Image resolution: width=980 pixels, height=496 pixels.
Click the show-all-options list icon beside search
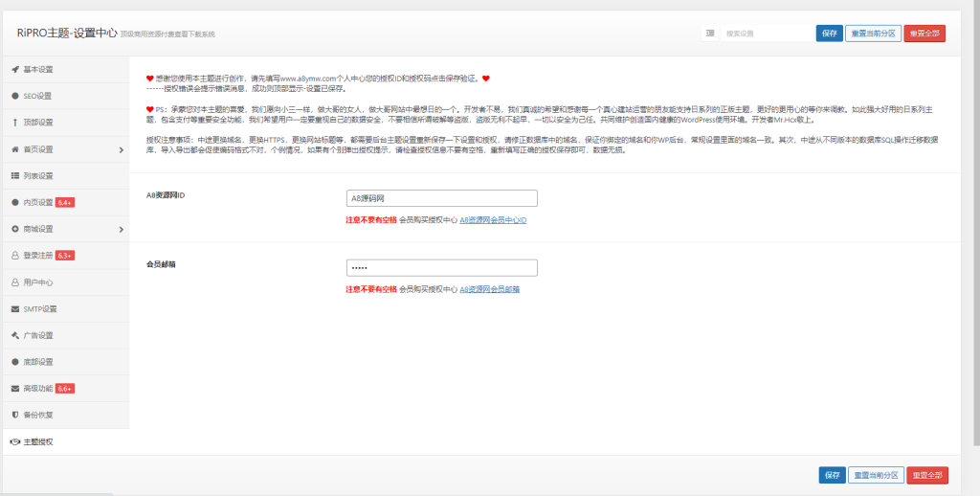(710, 34)
